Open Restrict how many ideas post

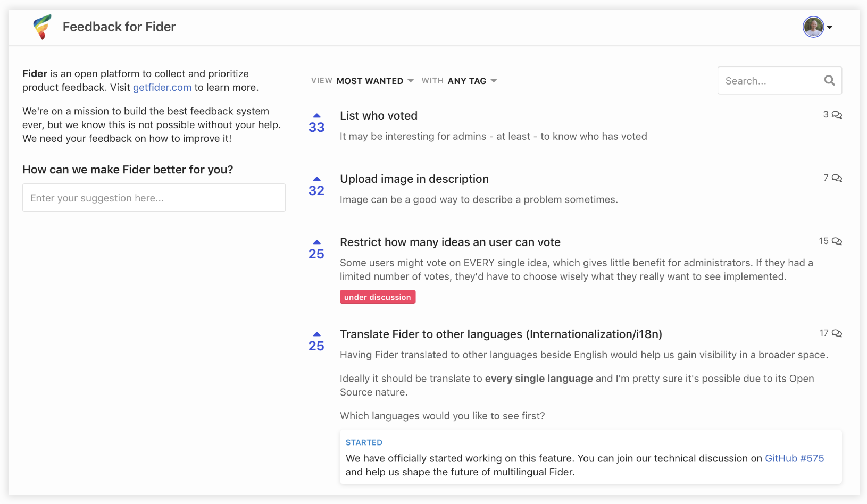(x=450, y=242)
